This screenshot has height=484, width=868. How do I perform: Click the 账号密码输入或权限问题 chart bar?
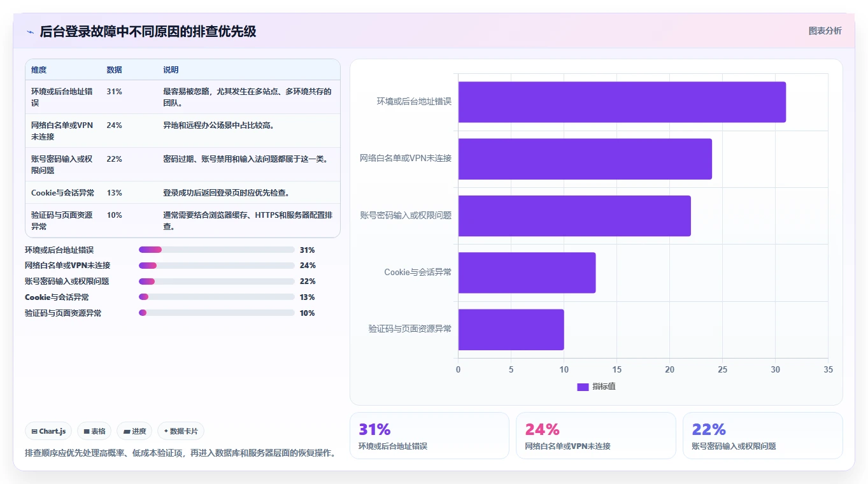tap(574, 216)
